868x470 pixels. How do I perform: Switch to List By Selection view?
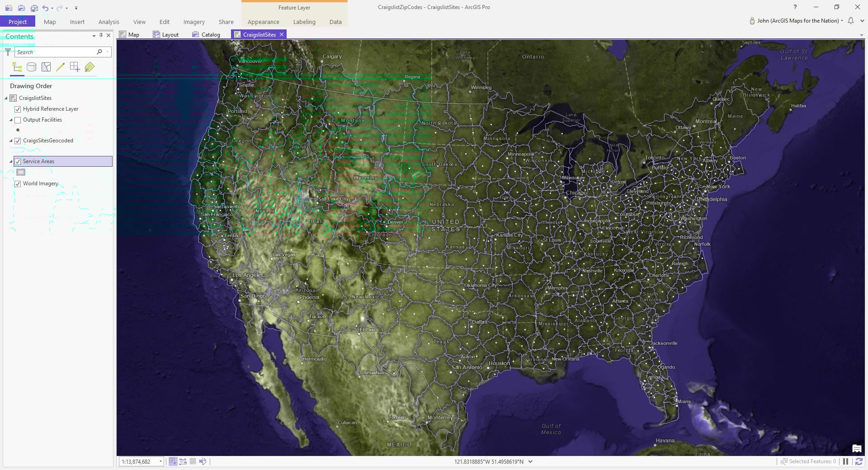point(46,67)
